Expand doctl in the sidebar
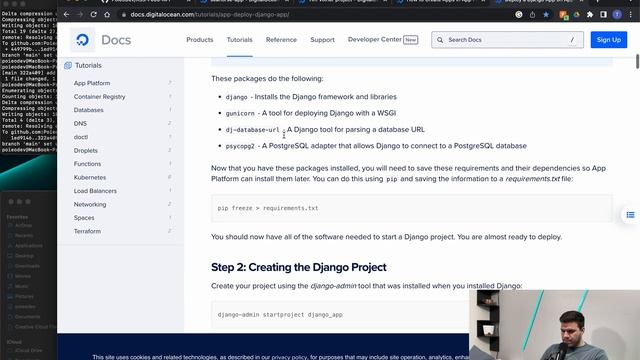 81,137
